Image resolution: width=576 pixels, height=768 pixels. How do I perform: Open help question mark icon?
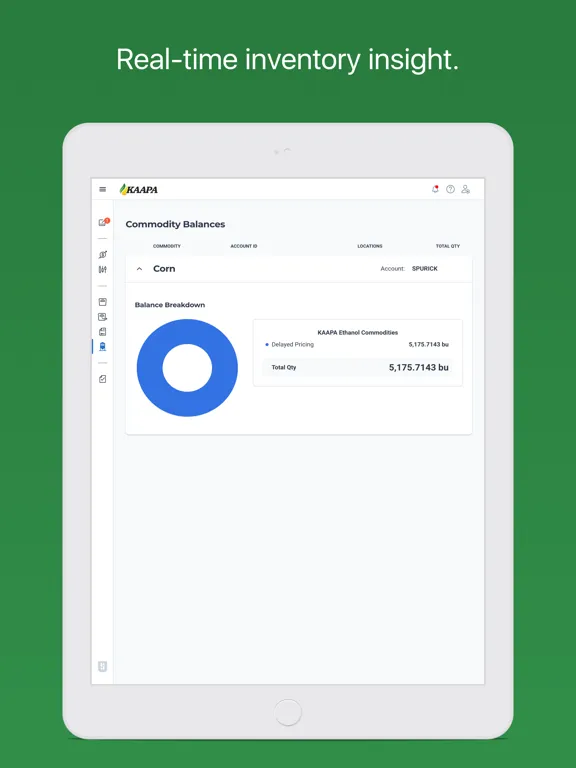[x=450, y=189]
